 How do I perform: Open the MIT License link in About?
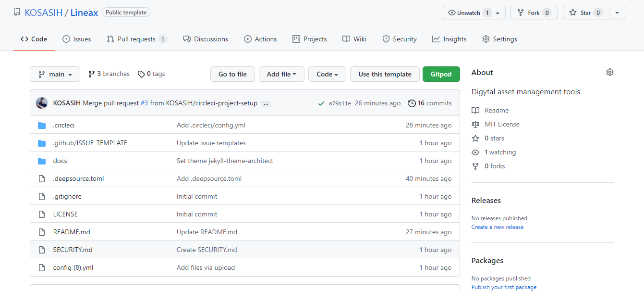(502, 124)
